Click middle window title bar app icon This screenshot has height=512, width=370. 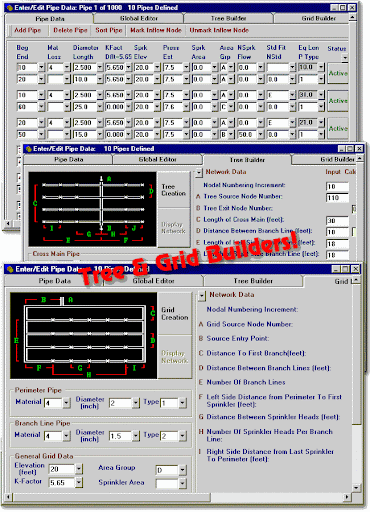(28, 149)
